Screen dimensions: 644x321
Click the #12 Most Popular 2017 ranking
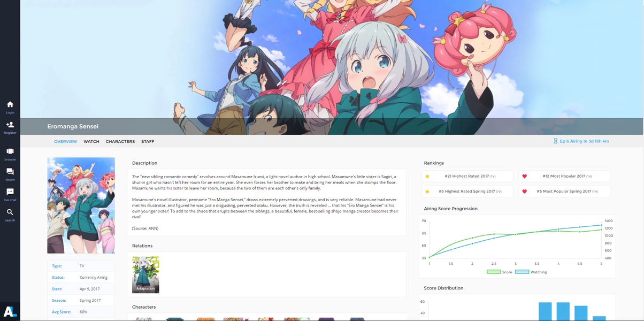pyautogui.click(x=564, y=176)
